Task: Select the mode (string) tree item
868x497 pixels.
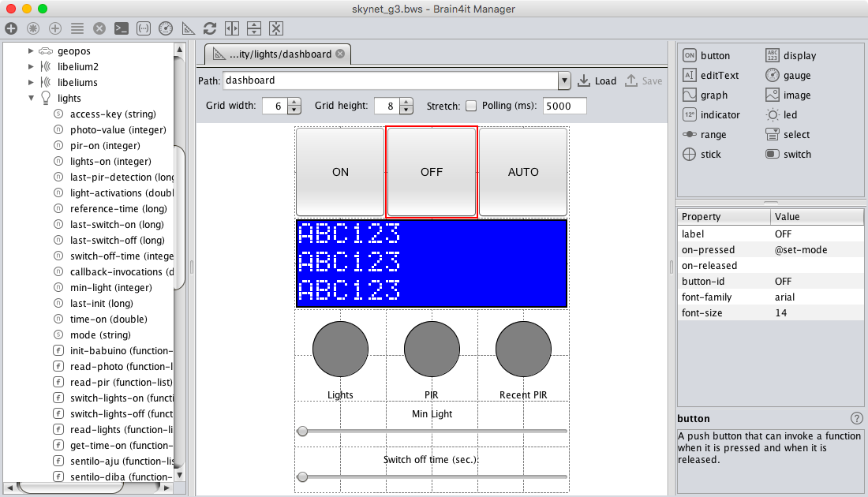Action: coord(92,334)
